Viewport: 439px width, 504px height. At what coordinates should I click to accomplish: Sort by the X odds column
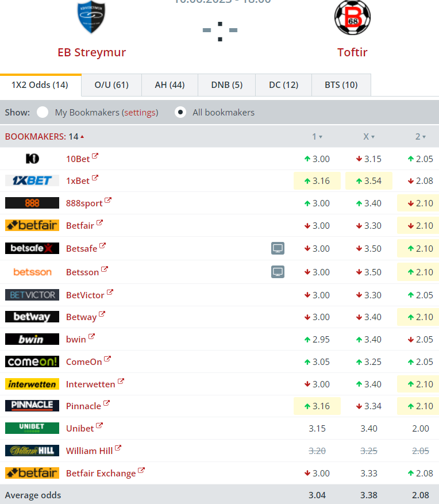[369, 137]
